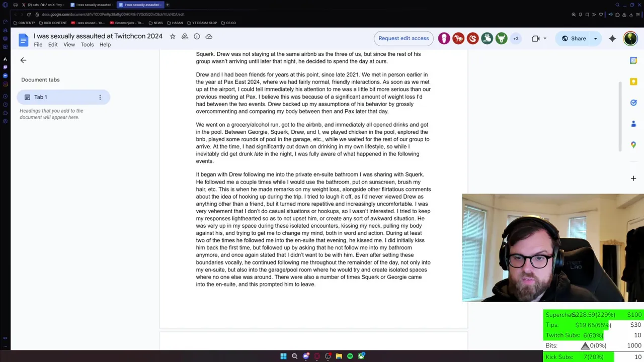Open File Explorer from the taskbar
The image size is (644, 362).
point(339,356)
